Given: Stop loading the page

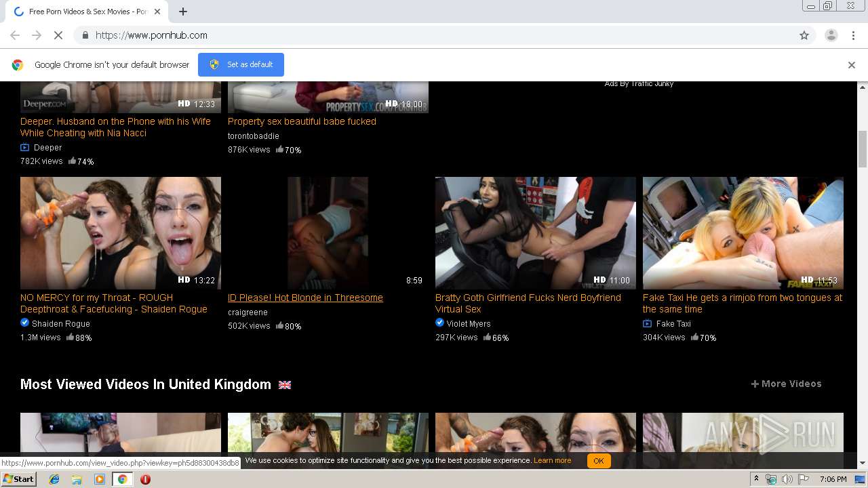Looking at the screenshot, I should [x=58, y=35].
